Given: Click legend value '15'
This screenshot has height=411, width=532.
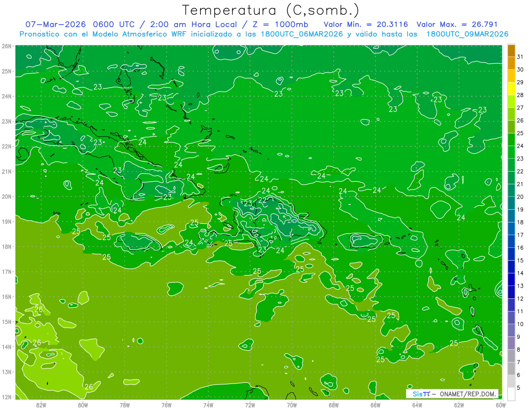Looking at the screenshot, I should pyautogui.click(x=520, y=261).
